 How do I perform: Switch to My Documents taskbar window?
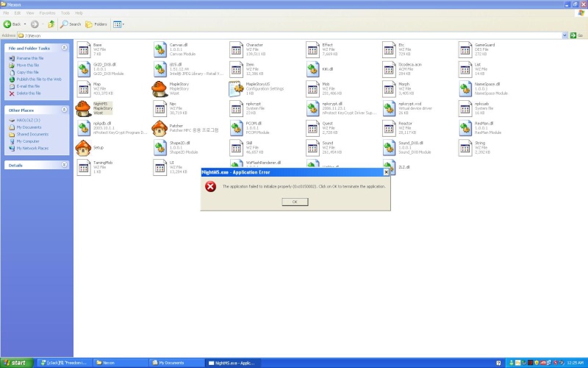click(176, 363)
